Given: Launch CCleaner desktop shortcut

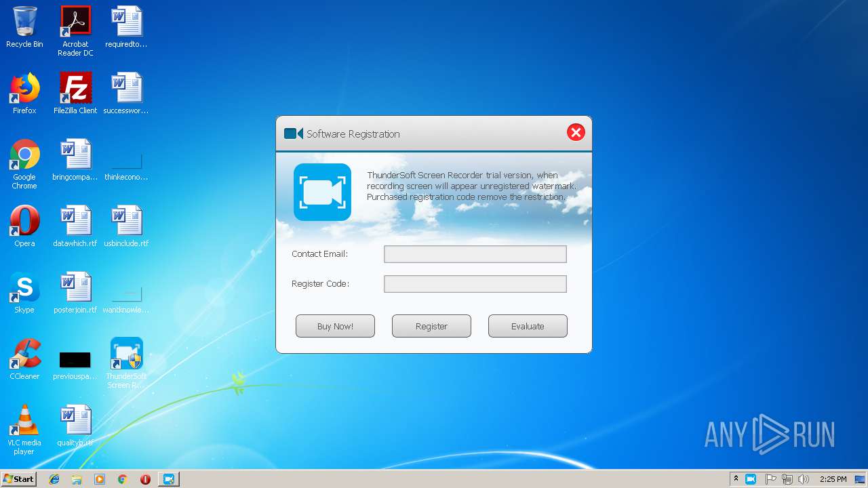Looking at the screenshot, I should pyautogui.click(x=24, y=359).
